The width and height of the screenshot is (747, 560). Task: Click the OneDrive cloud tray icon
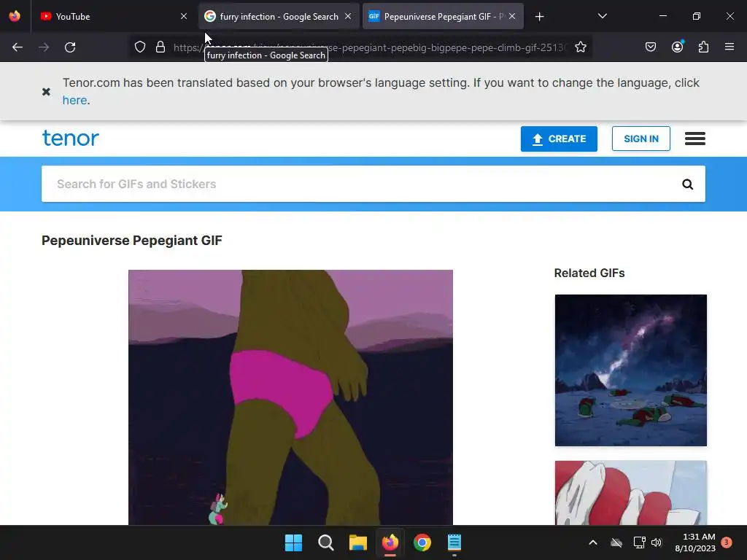[616, 542]
